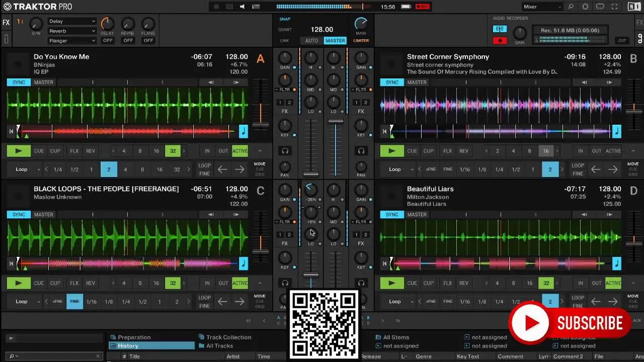Viewport: 644px width, 362px height.
Task: Skip to beginning of Deck D
Action: [x=384, y=263]
